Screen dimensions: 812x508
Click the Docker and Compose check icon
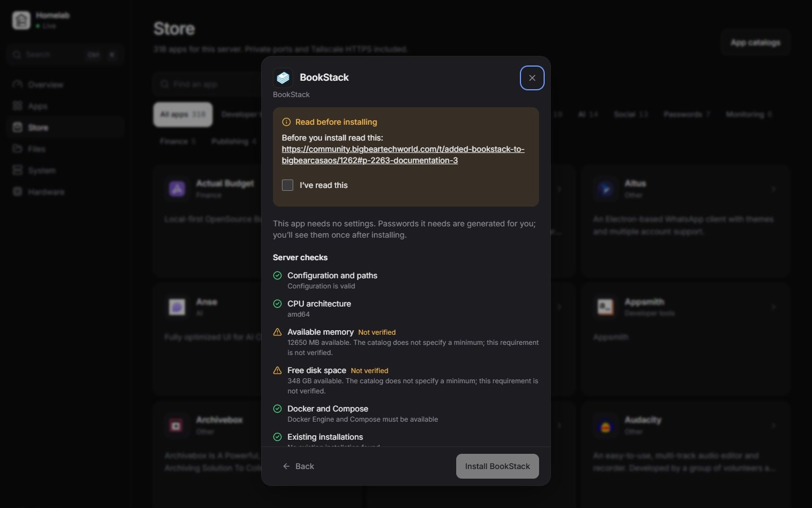point(277,409)
